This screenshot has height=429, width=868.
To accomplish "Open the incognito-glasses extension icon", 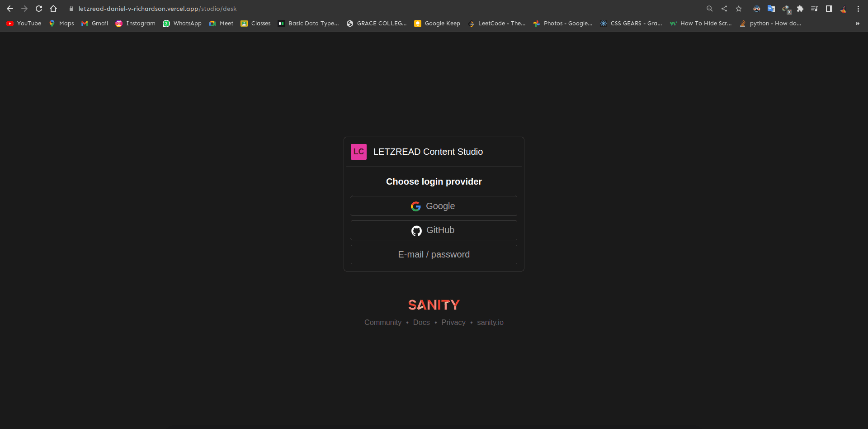I will point(757,9).
